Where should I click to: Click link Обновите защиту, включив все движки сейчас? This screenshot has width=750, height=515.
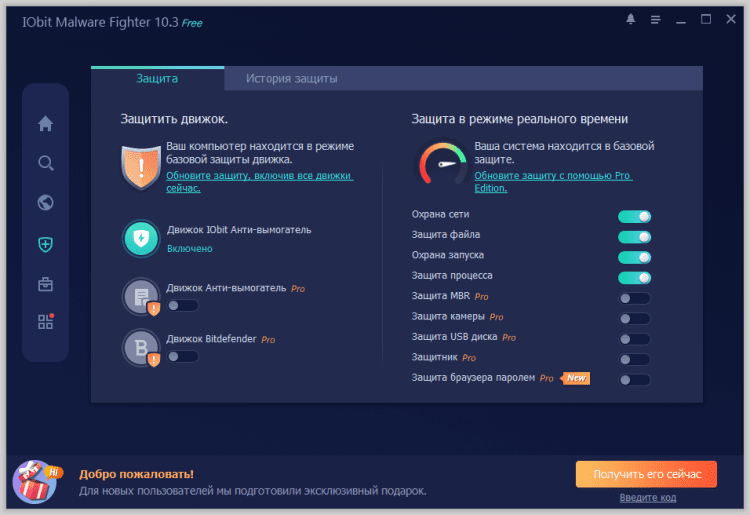pyautogui.click(x=260, y=182)
